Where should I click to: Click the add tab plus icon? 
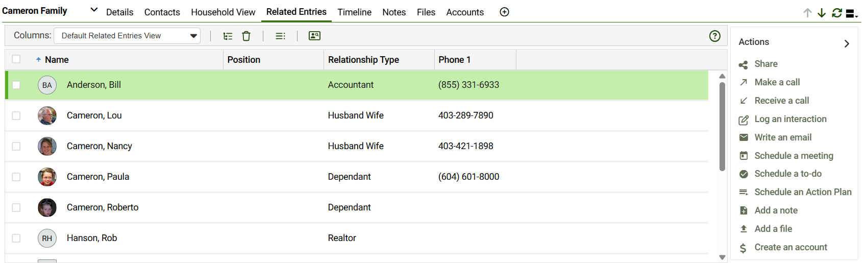(x=504, y=12)
